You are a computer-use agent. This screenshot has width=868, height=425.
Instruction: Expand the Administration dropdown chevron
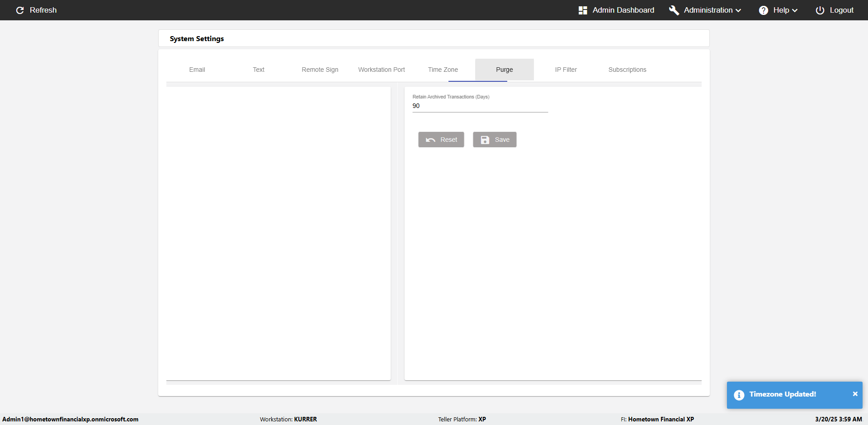[738, 10]
